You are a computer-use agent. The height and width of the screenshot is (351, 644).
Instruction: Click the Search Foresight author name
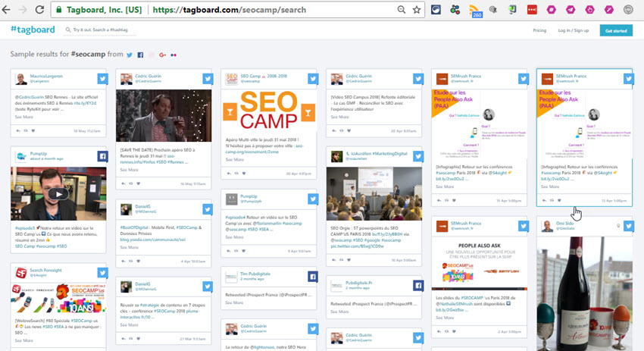pos(45,270)
